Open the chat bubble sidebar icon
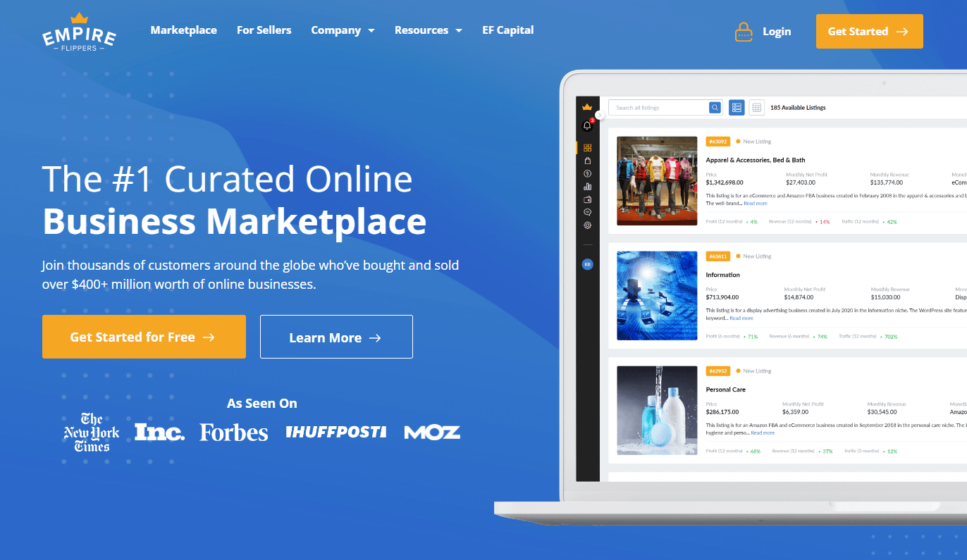This screenshot has height=560, width=967. tap(588, 212)
